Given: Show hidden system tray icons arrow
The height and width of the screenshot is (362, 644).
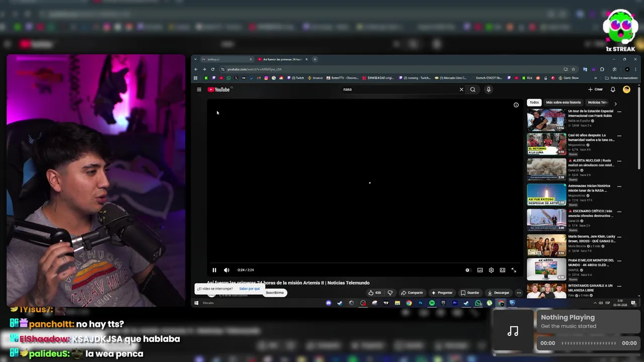Looking at the screenshot, I should pos(595,303).
